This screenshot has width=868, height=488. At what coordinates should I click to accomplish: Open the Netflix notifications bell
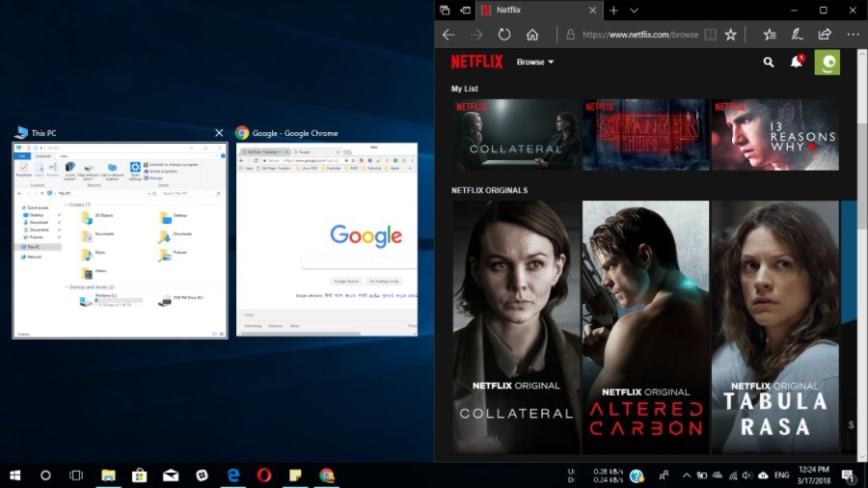(797, 62)
